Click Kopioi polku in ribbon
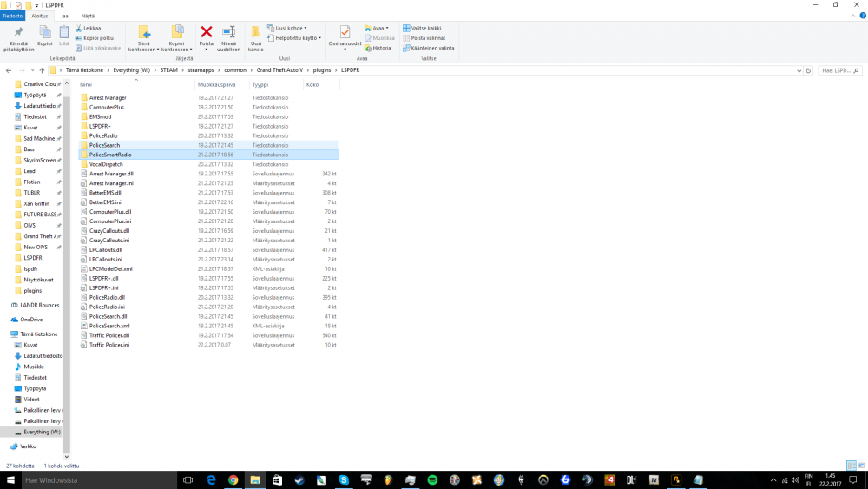Viewport: 868px width, 489px height. [95, 38]
